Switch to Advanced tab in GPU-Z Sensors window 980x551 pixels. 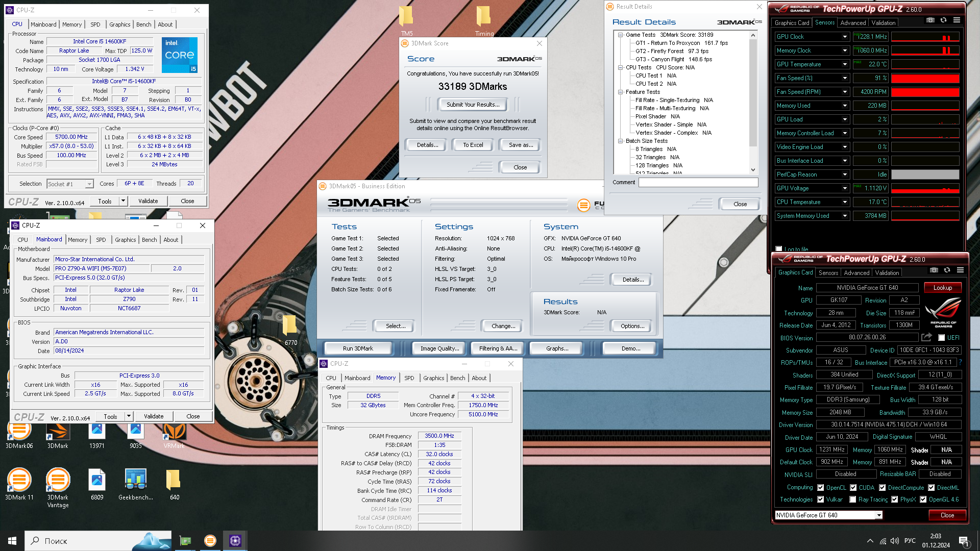click(x=853, y=23)
